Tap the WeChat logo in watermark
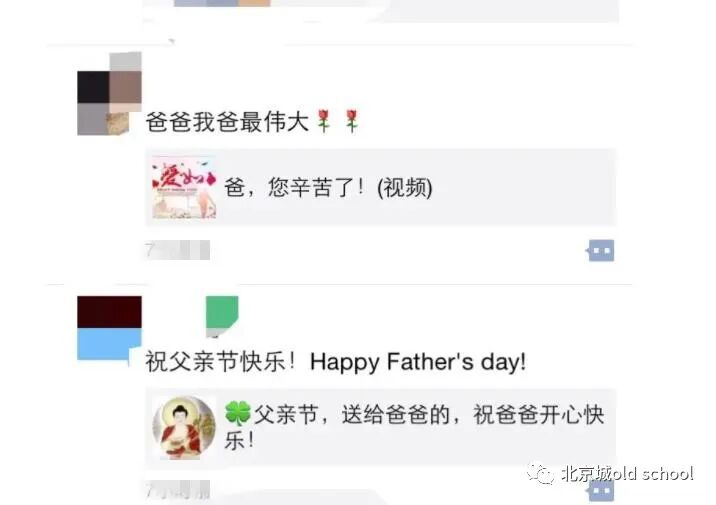716x505 pixels. click(540, 473)
